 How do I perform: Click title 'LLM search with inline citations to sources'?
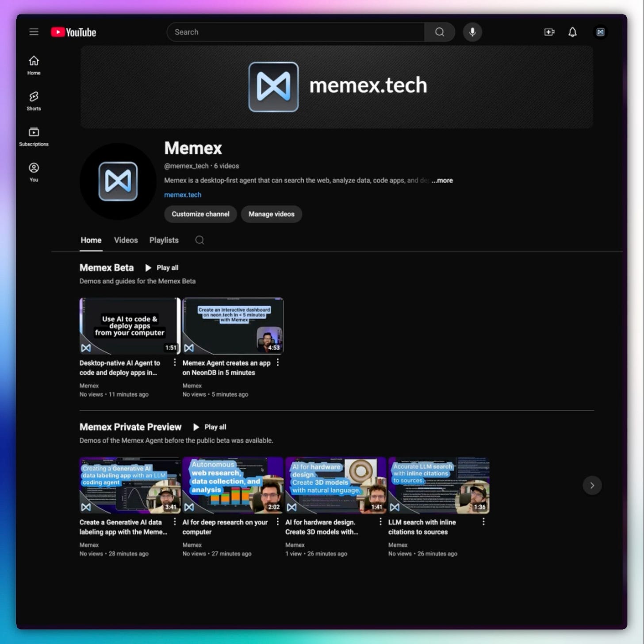(422, 527)
